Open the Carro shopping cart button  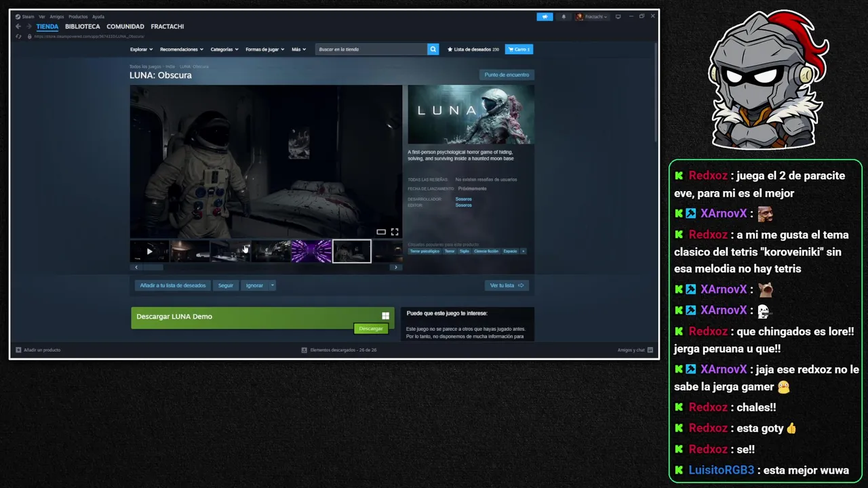519,49
